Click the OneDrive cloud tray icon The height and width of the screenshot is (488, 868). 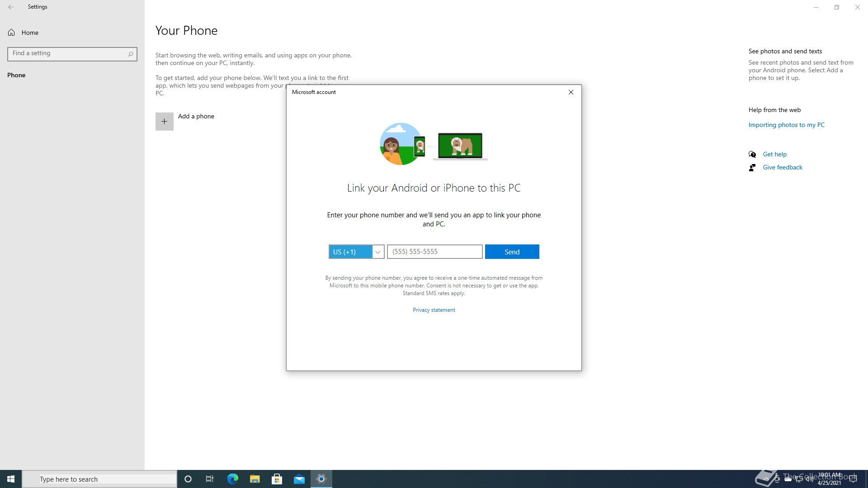point(788,479)
